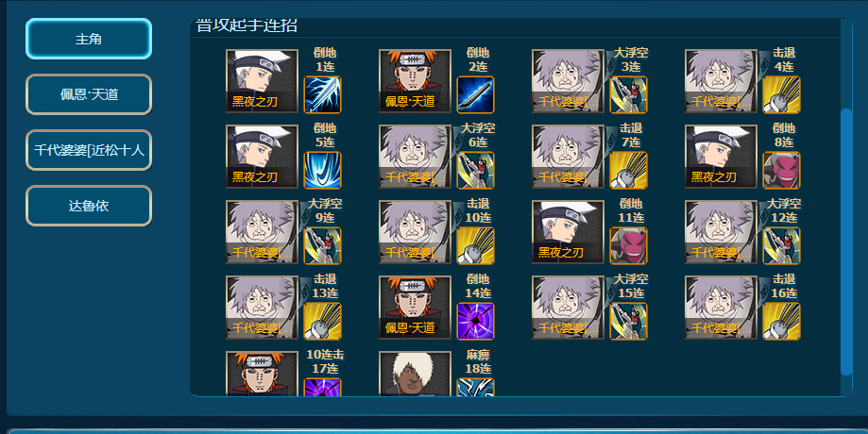Viewport: 868px width, 434px height.
Task: Select the 16连 击退 yellow claw icon
Action: 781,321
